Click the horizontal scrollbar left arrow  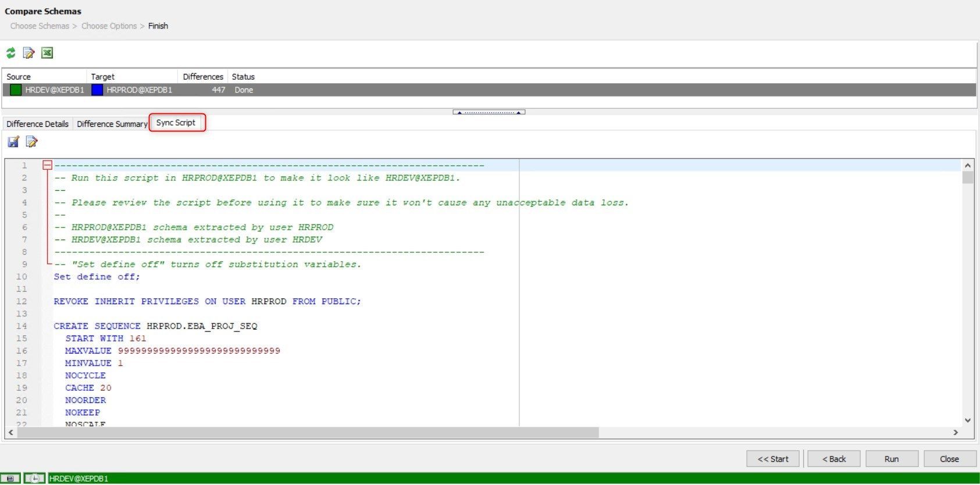click(10, 433)
